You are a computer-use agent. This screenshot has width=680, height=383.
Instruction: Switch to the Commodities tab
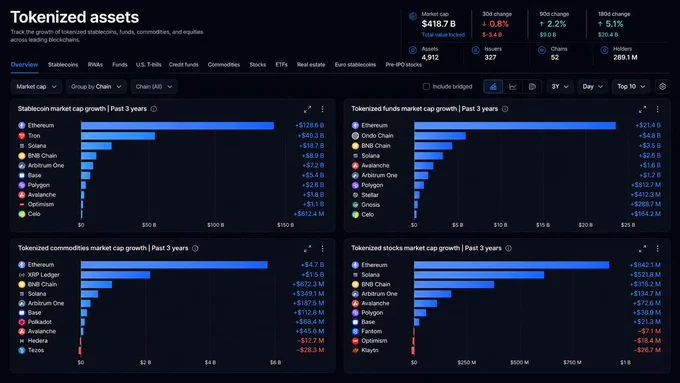[224, 65]
